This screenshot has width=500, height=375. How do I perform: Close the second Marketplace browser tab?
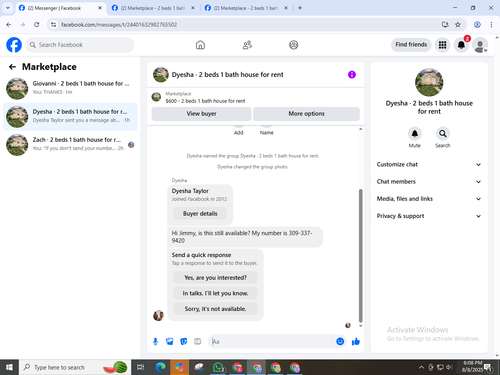193,8
